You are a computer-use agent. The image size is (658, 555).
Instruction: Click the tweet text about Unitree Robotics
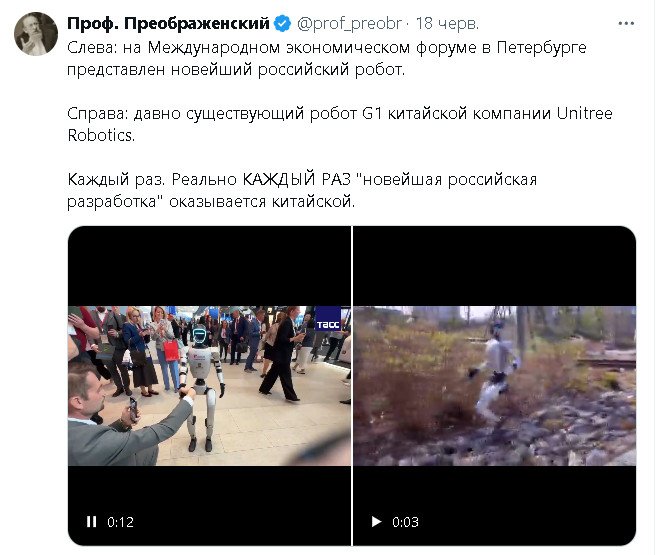(340, 124)
